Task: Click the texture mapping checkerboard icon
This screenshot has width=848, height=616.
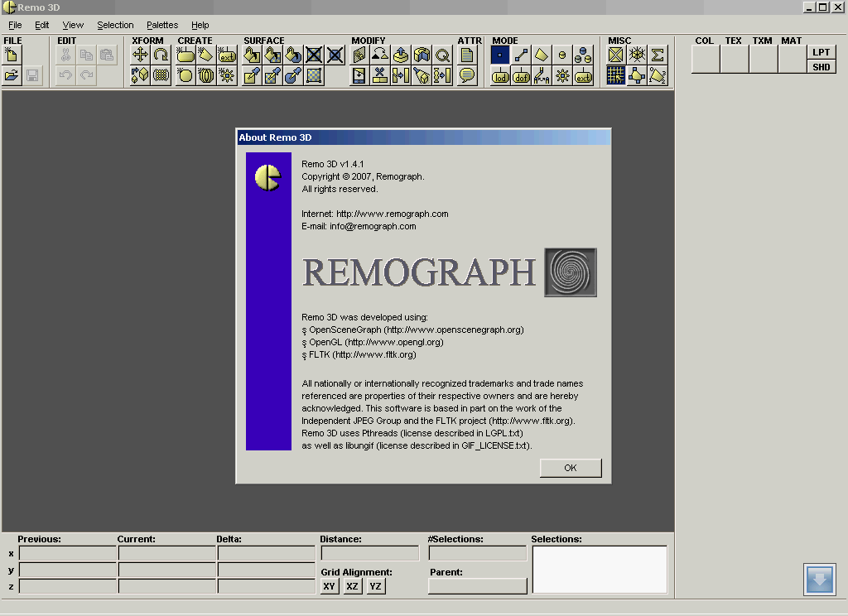Action: [314, 75]
